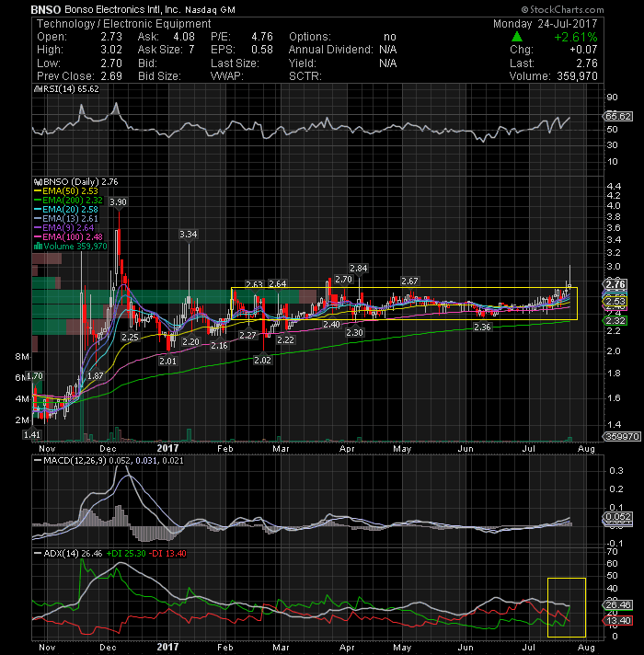The width and height of the screenshot is (644, 655).
Task: Click the 2.16 price label
Action: click(219, 346)
